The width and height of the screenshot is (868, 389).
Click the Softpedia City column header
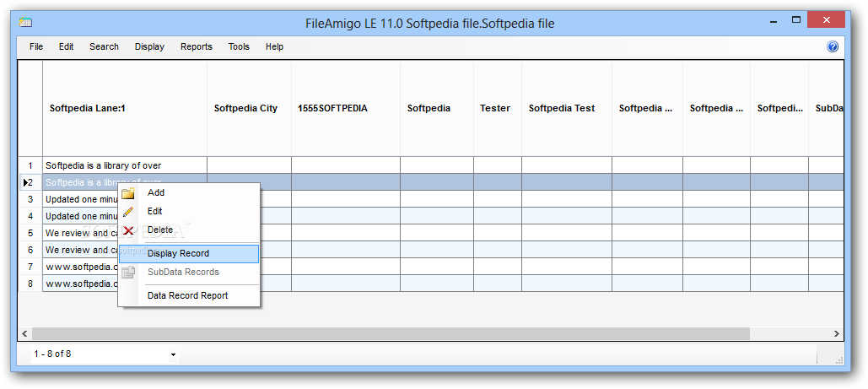[249, 109]
